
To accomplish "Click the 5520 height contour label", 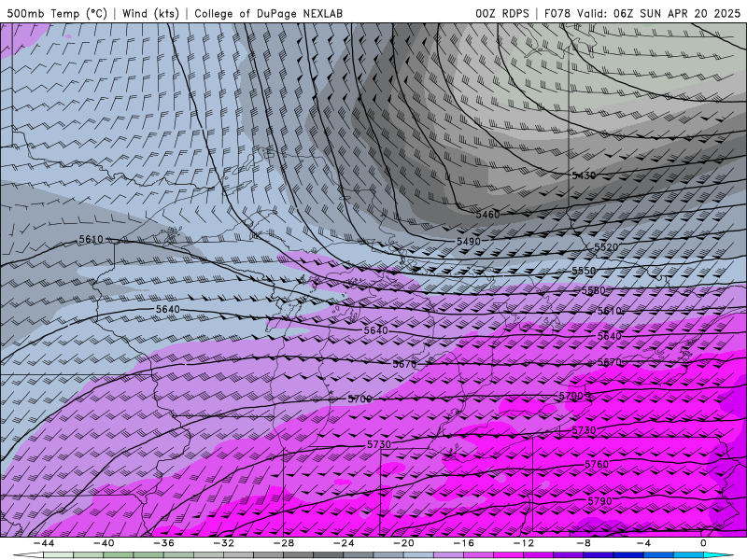I will click(x=606, y=247).
